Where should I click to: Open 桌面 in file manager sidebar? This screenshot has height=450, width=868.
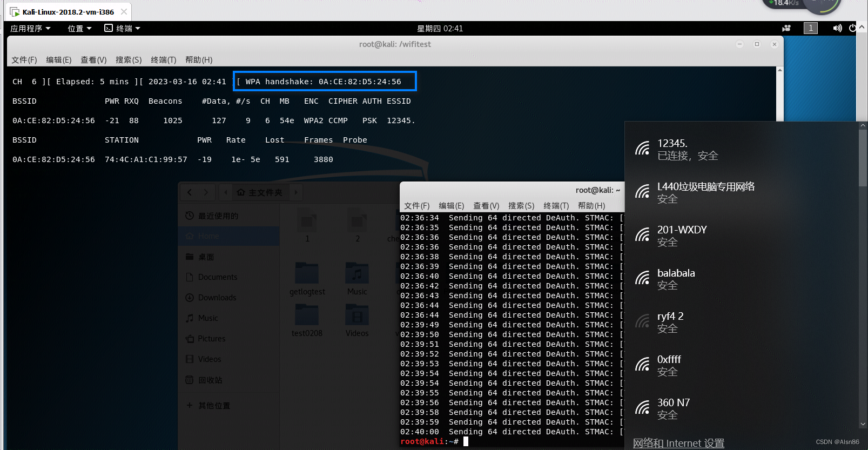(x=229, y=257)
